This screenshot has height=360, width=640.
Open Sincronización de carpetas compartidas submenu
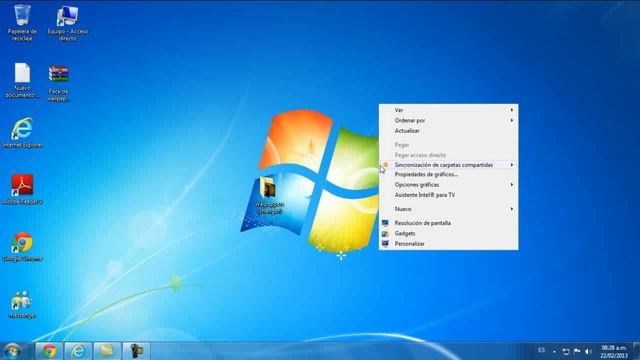449,165
